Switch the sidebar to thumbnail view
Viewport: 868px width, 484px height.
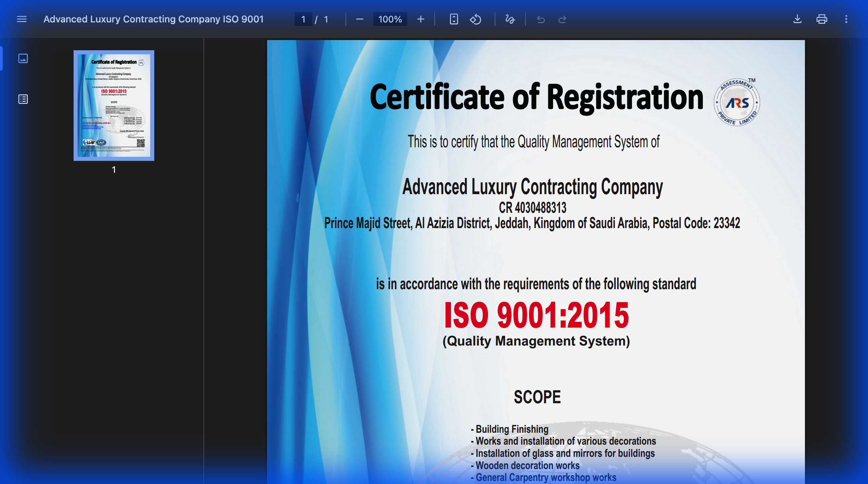23,58
